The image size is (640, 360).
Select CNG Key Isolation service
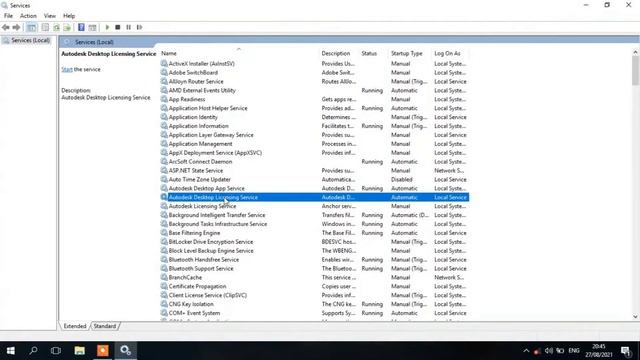point(191,304)
